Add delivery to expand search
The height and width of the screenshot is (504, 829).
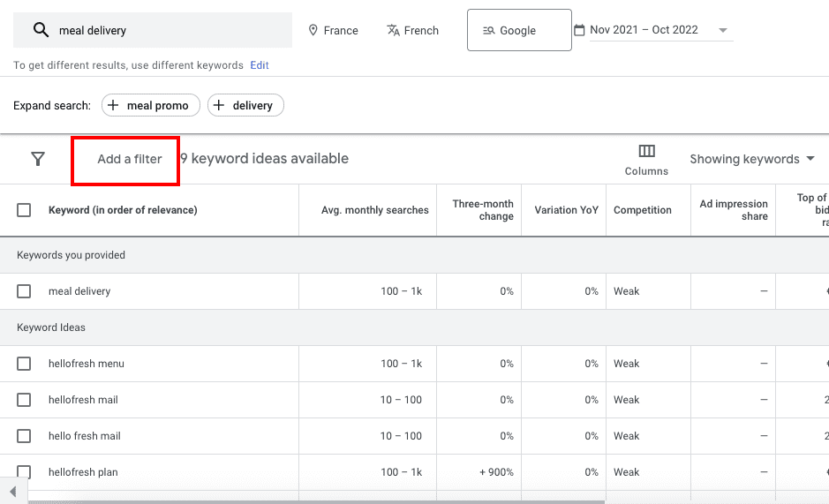pos(245,105)
